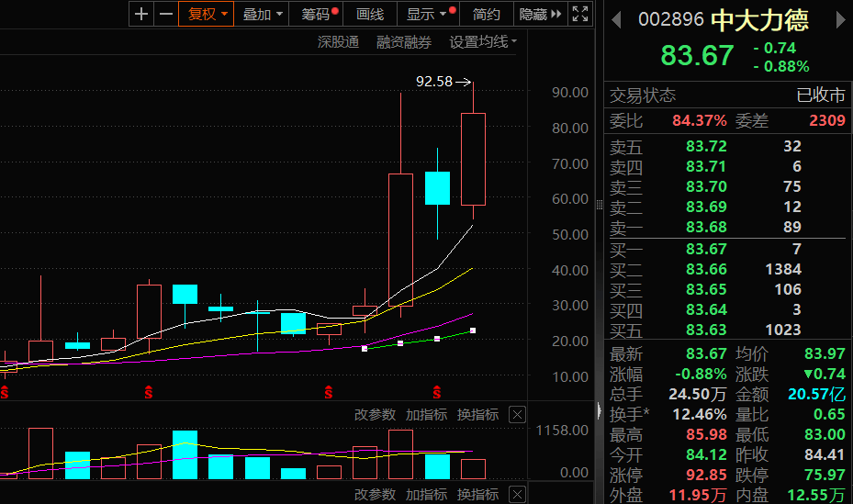The image size is (853, 504).
Task: Select the 买一 price 83.67
Action: [706, 249]
